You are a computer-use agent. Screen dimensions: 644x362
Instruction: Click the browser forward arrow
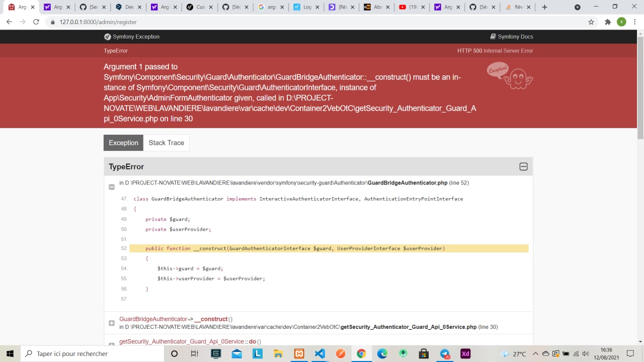(x=23, y=22)
